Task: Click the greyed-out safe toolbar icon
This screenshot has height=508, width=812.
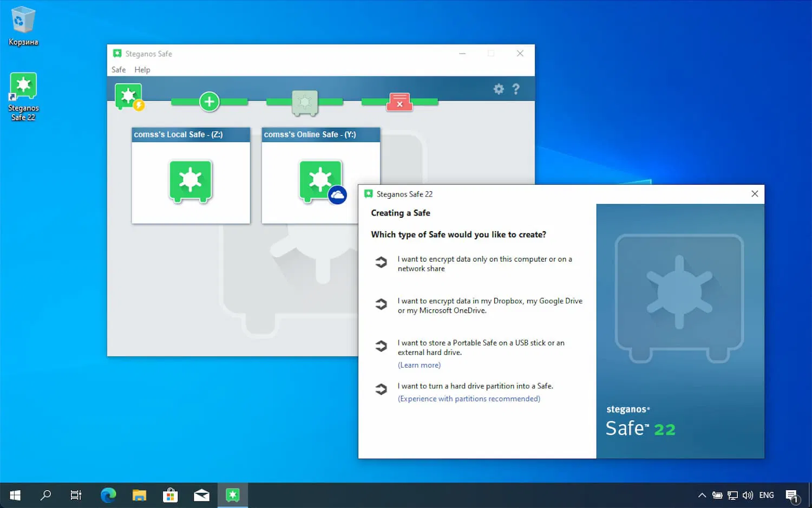Action: [x=305, y=102]
